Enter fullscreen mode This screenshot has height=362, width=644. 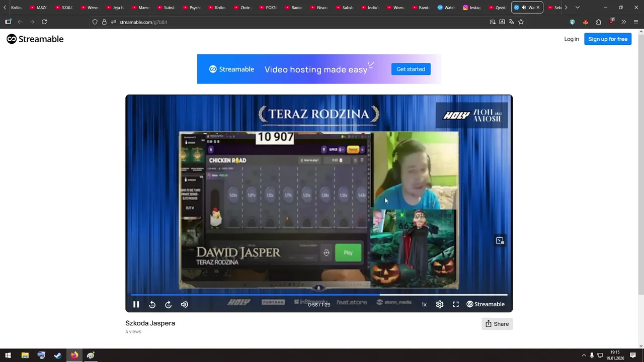pos(456,304)
